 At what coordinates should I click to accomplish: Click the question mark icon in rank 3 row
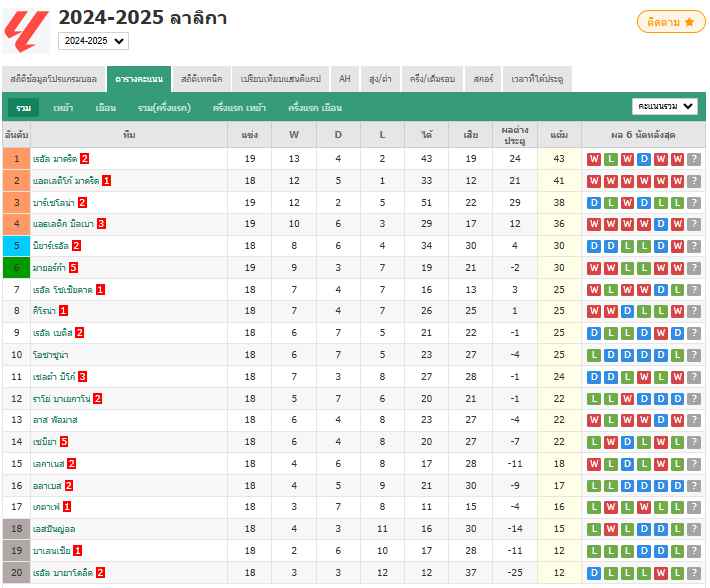[694, 203]
